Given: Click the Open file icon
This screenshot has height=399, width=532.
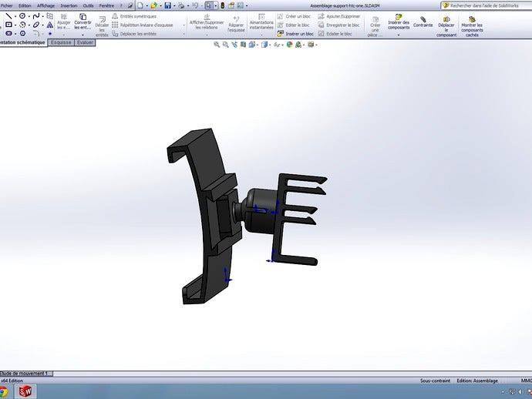Looking at the screenshot, I should [153, 5].
